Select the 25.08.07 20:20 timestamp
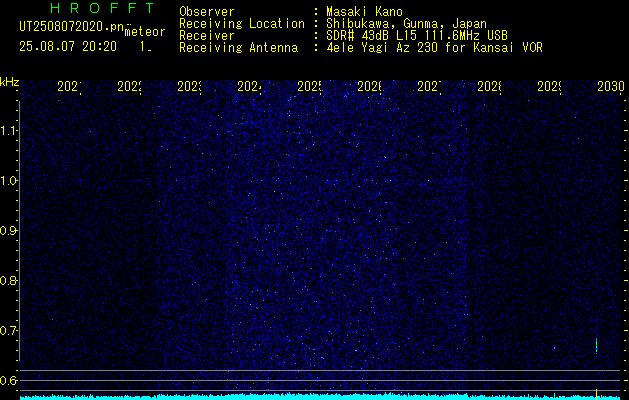Viewport: 629px width, 400px height. [x=68, y=47]
